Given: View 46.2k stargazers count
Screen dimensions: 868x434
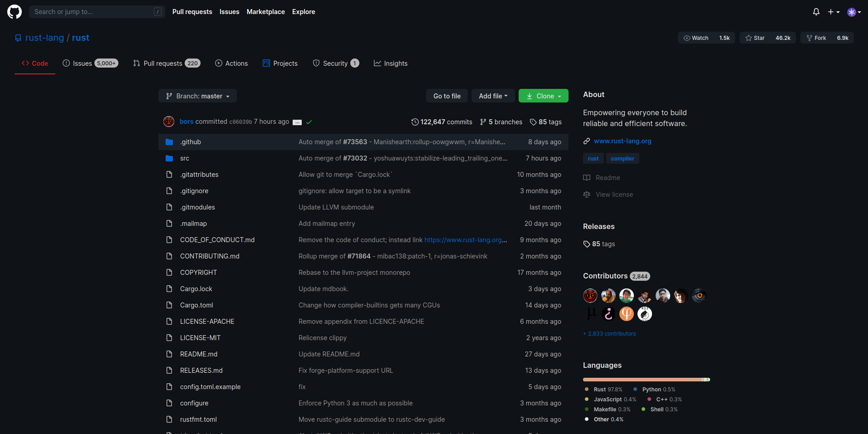Looking at the screenshot, I should click(x=783, y=38).
